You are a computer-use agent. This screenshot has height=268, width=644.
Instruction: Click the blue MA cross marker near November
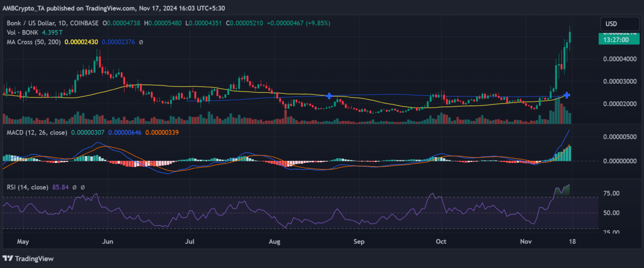[567, 95]
